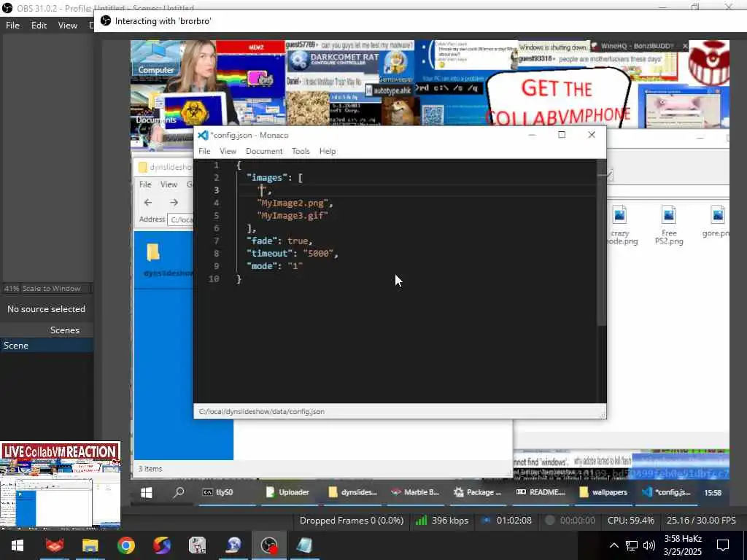Click the Monaco editor vertical scrollbar
Viewport: 747px width, 560px height.
click(x=602, y=243)
